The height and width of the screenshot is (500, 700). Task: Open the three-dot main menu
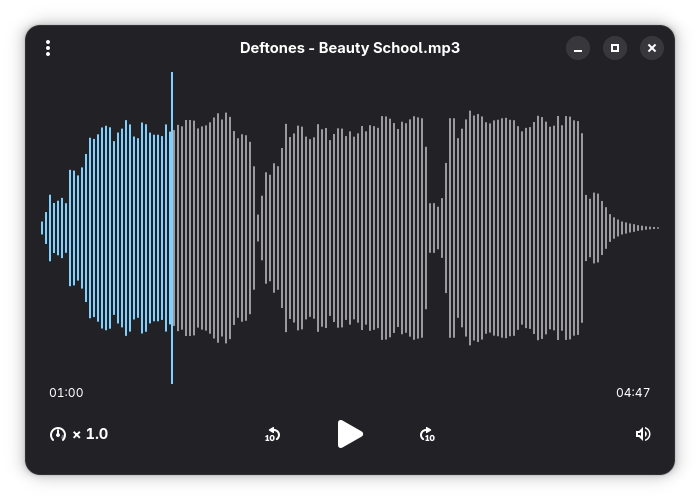[48, 48]
